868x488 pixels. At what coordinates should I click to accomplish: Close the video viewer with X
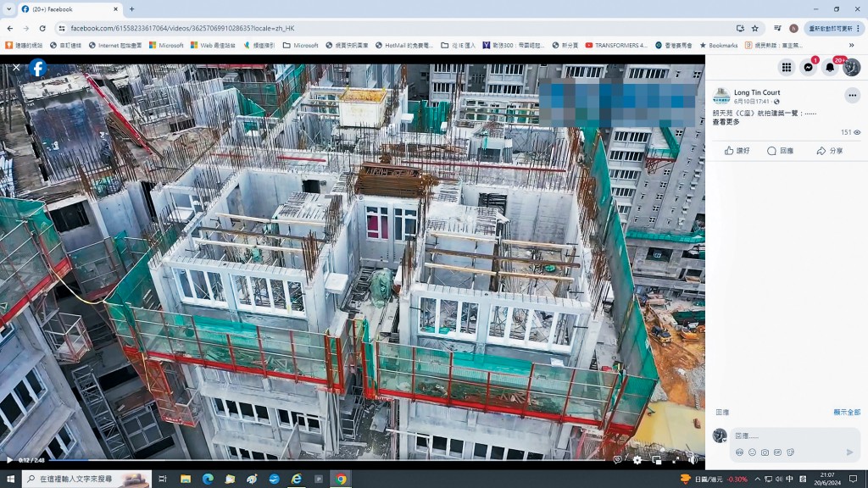pos(16,67)
